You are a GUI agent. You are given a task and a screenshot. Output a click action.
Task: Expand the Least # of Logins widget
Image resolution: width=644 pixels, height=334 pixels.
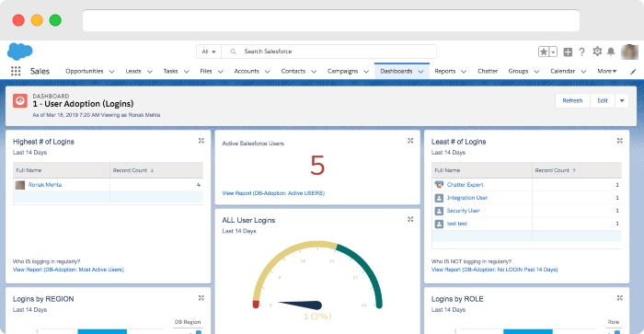[x=620, y=141]
